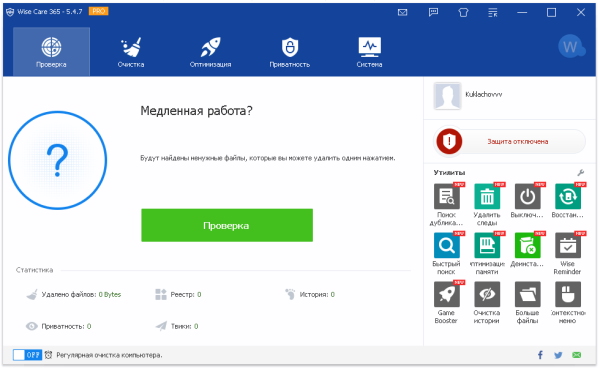The height and width of the screenshot is (369, 600).
Task: Launch Быстрый поиск utility
Action: click(447, 254)
